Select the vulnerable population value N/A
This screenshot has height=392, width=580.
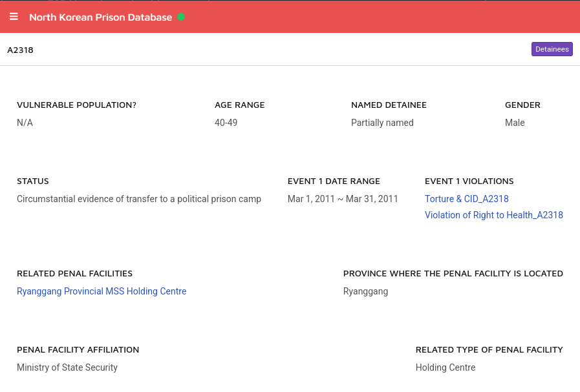pyautogui.click(x=25, y=123)
